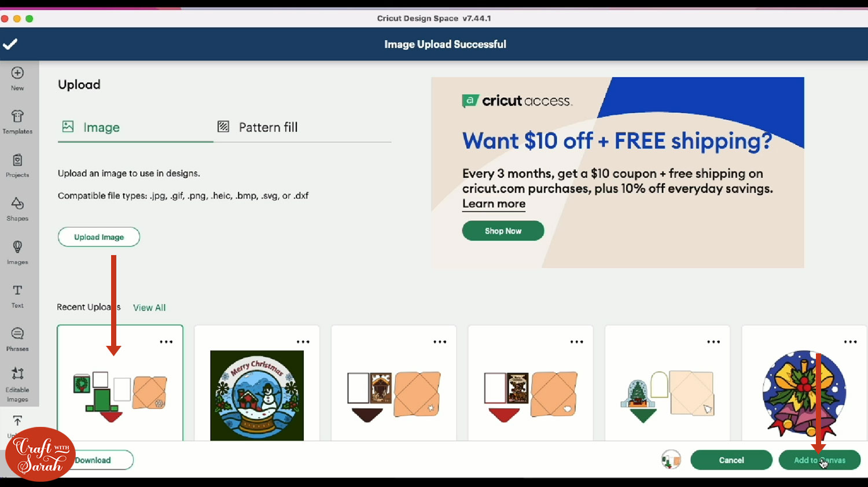Screen dimensions: 868x487
Task: Open the View All uploads link
Action: click(x=149, y=308)
